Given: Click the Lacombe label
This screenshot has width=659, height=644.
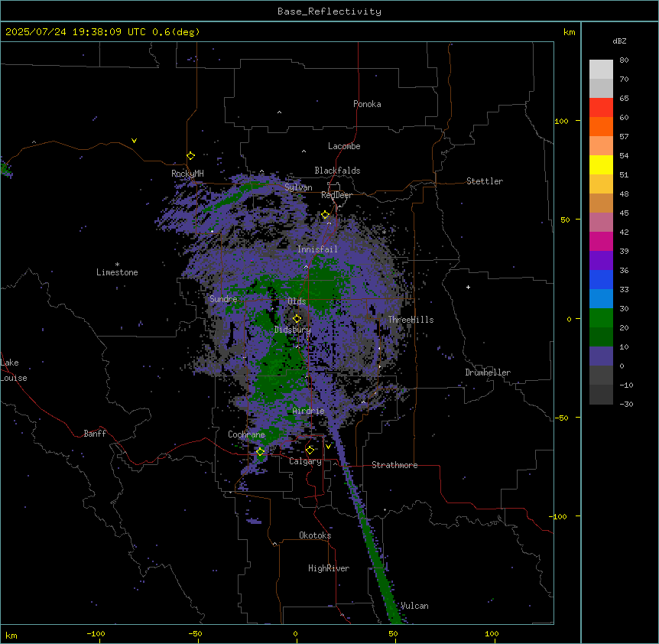Looking at the screenshot, I should pyautogui.click(x=344, y=146).
